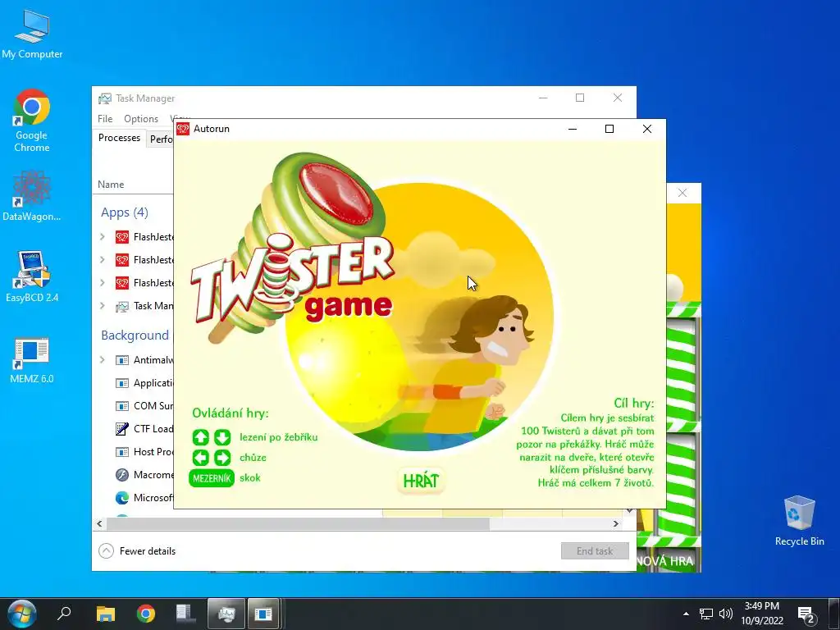Click the right arrow control icon in Autorun

222,458
